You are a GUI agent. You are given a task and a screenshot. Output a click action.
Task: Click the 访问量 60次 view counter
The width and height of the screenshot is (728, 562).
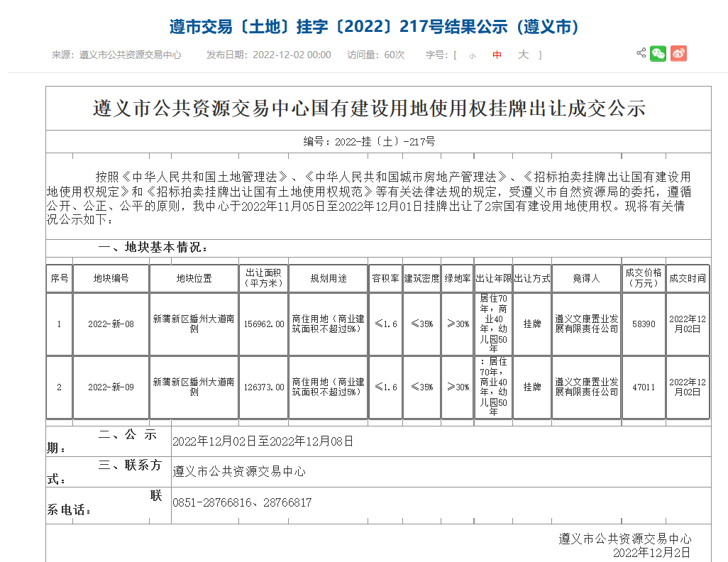tap(375, 55)
